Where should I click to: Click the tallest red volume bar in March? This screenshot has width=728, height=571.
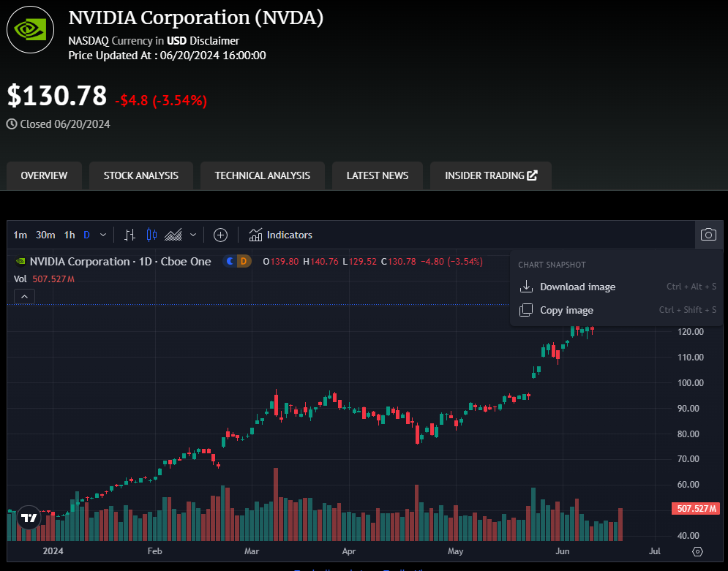[x=276, y=504]
